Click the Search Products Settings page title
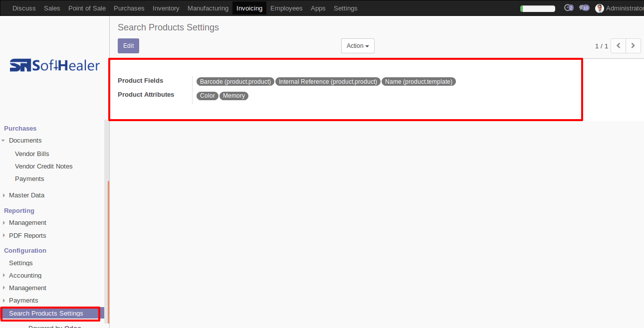 tap(168, 27)
